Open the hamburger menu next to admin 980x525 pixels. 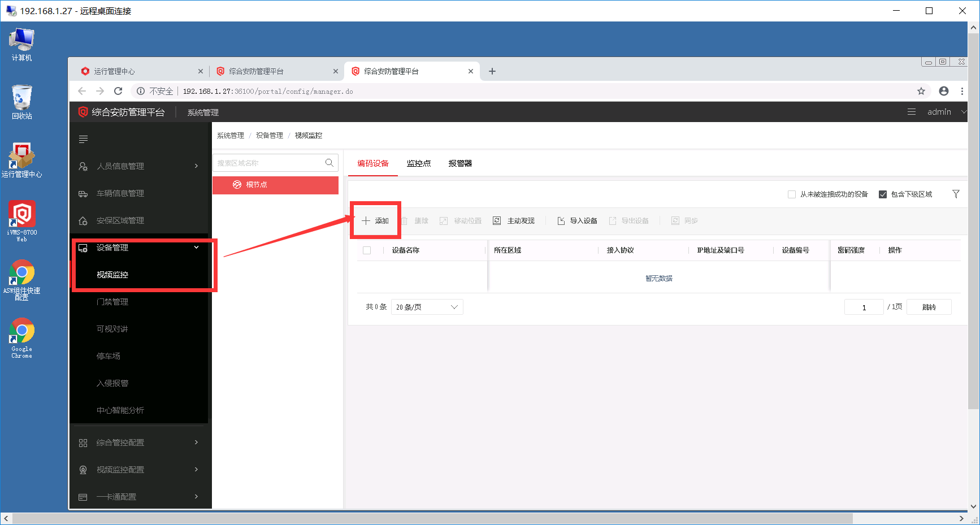(912, 111)
